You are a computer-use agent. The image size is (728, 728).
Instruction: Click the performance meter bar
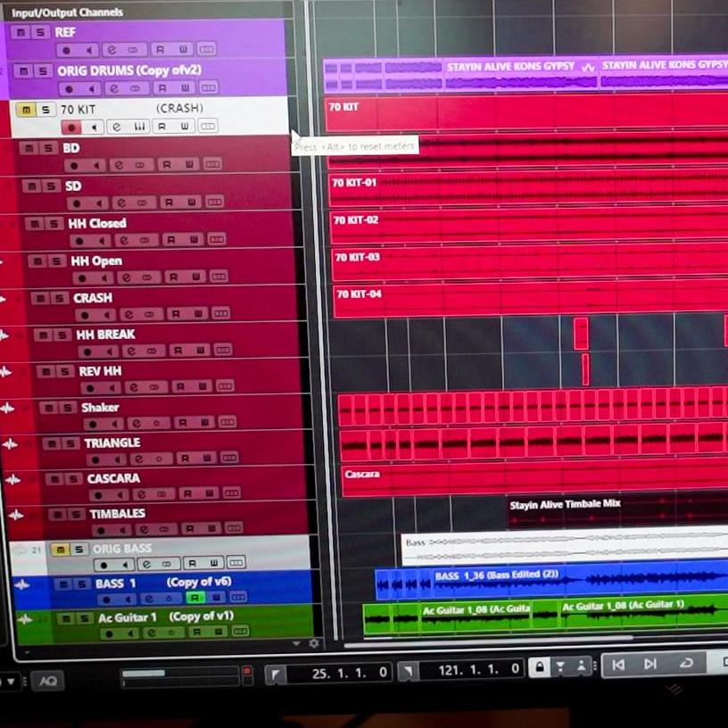180,676
